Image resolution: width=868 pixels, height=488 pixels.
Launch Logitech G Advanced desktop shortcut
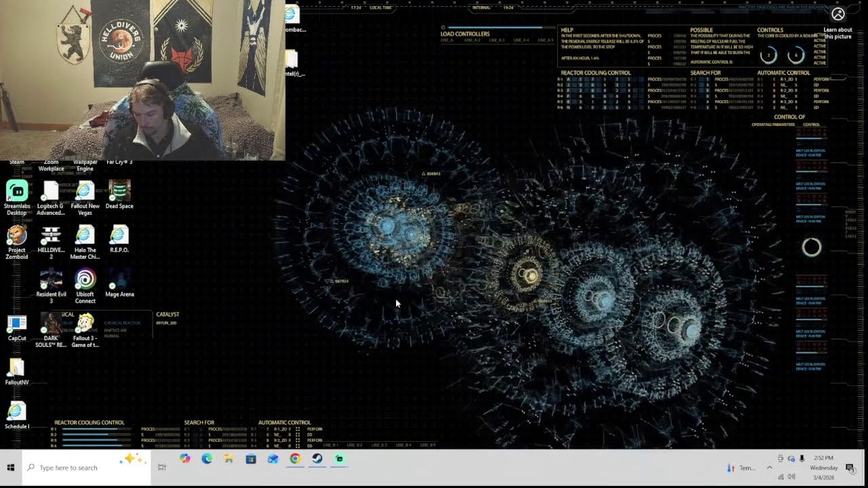(x=51, y=197)
